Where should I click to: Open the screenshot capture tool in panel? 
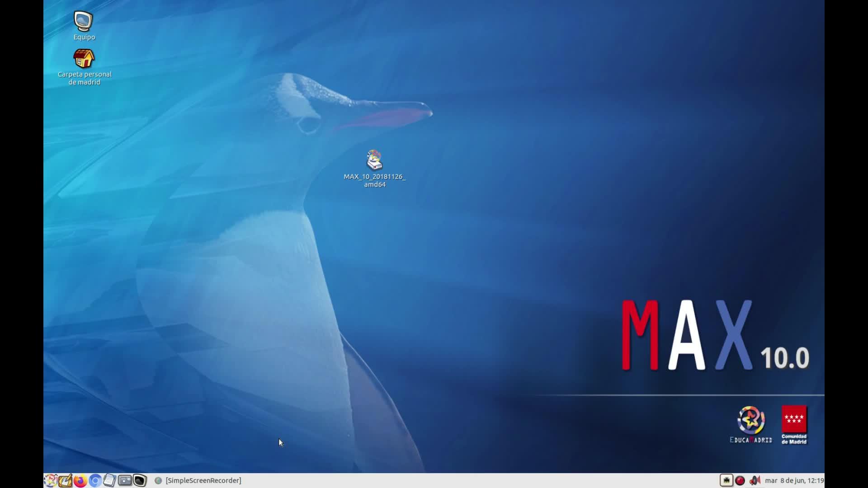tap(125, 480)
